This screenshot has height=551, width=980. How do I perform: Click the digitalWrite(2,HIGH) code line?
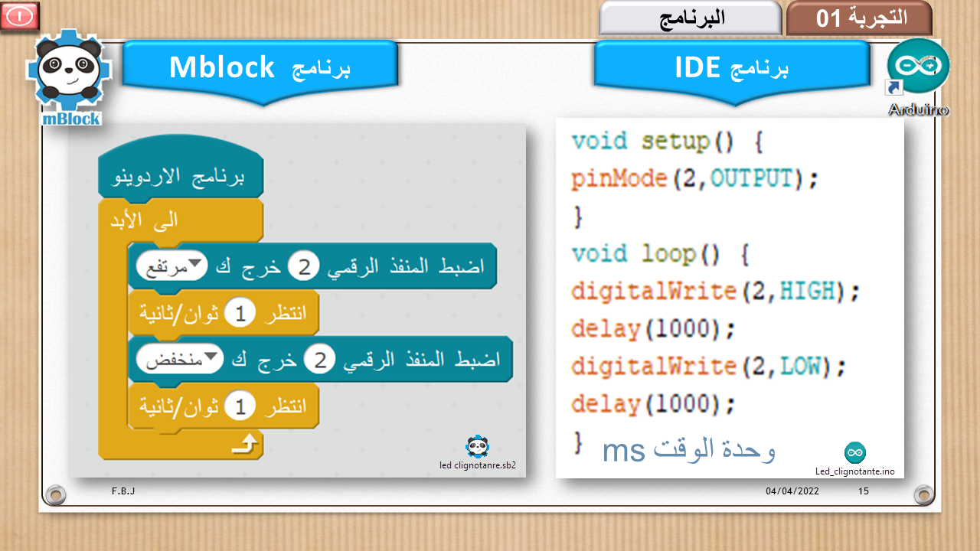[x=715, y=291]
